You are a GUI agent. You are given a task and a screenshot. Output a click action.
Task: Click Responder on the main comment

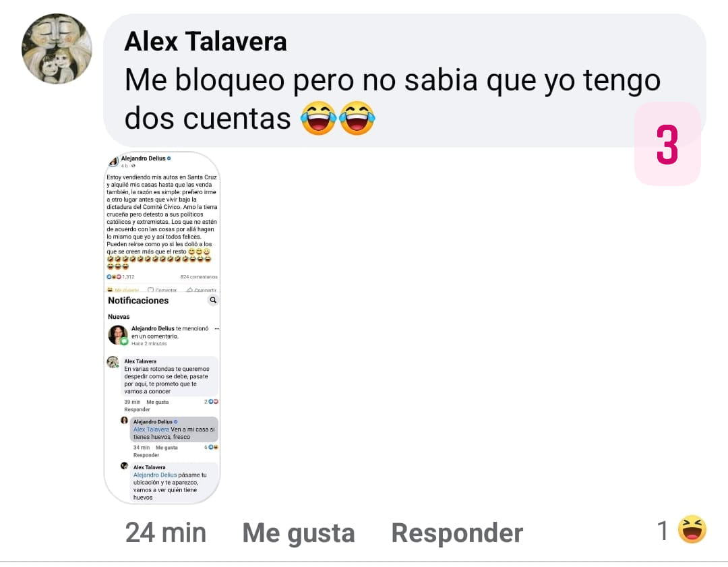[457, 533]
